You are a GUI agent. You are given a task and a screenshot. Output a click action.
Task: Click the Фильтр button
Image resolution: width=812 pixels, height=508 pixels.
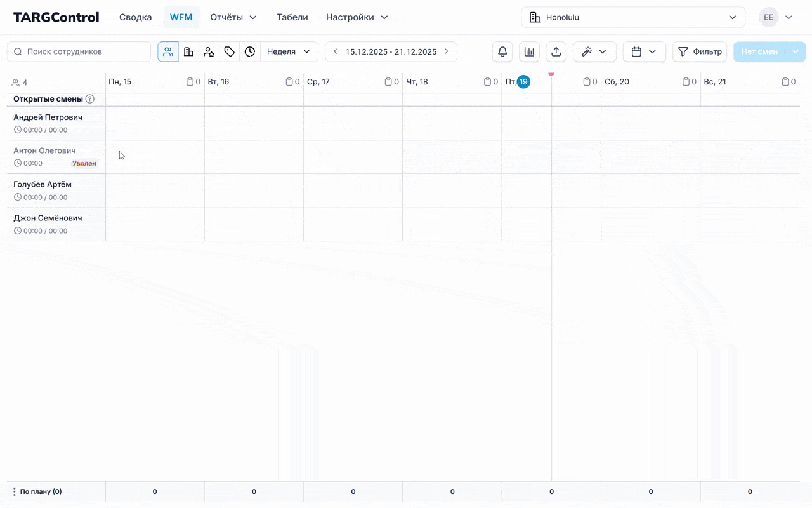click(x=700, y=51)
